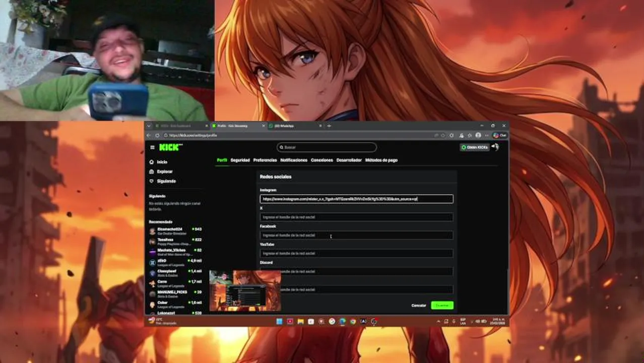This screenshot has height=363, width=644.
Task: Reload the page with refresh icon
Action: (x=157, y=135)
